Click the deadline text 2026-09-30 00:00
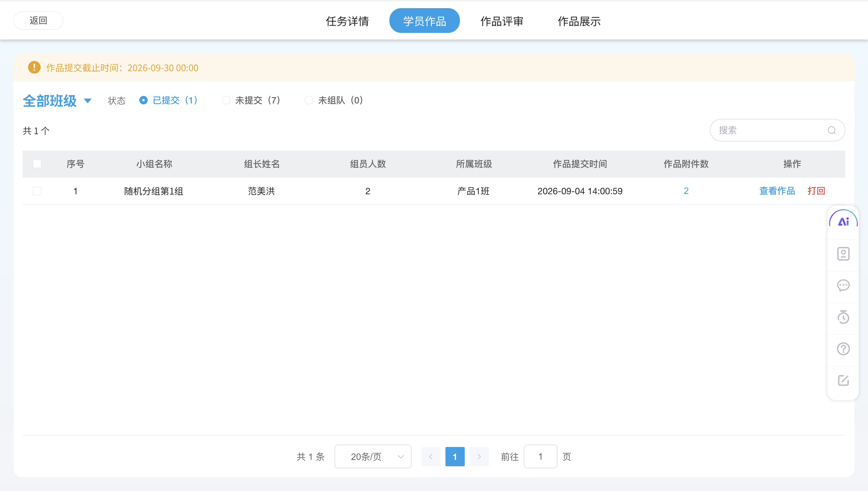The height and width of the screenshot is (491, 868). 163,68
